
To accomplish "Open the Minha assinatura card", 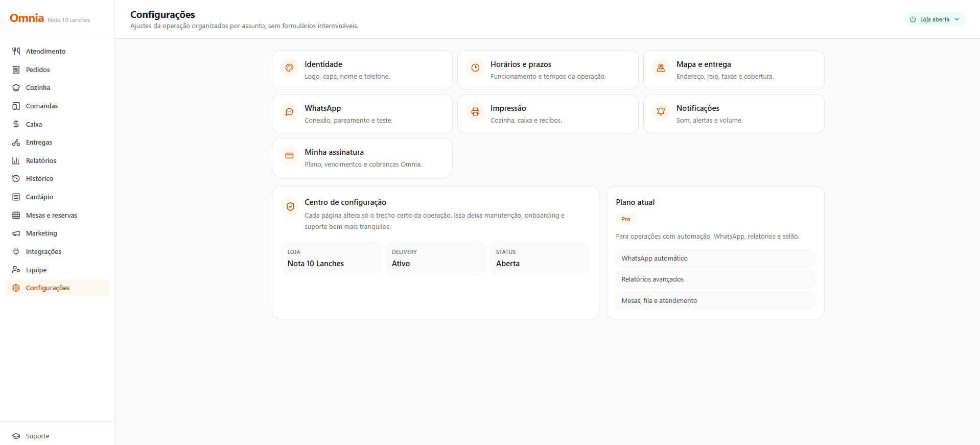I will (x=362, y=158).
